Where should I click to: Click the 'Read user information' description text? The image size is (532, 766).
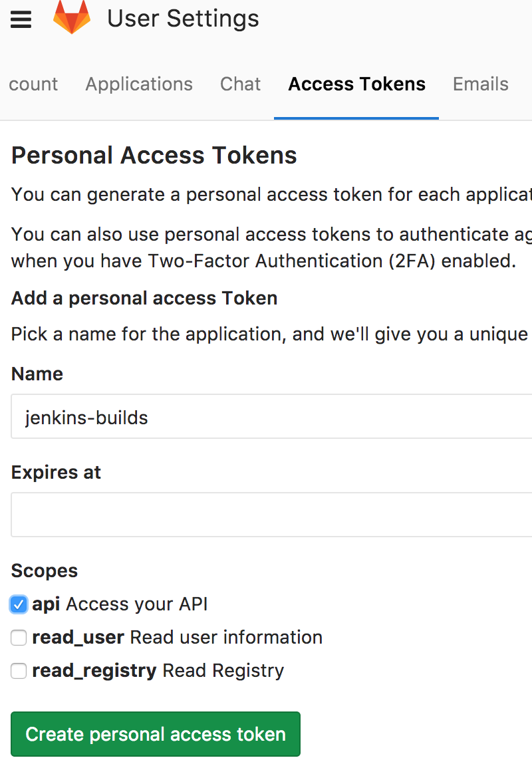coord(226,638)
